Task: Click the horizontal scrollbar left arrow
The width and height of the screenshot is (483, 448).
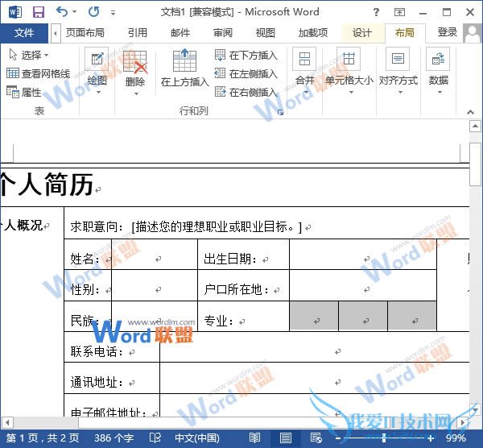Action: pyautogui.click(x=7, y=422)
